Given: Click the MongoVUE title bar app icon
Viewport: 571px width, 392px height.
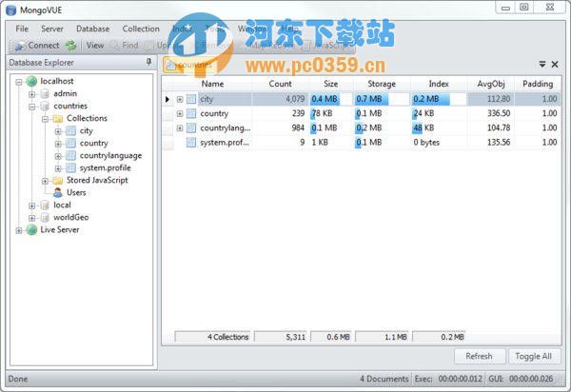Looking at the screenshot, I should pyautogui.click(x=11, y=10).
